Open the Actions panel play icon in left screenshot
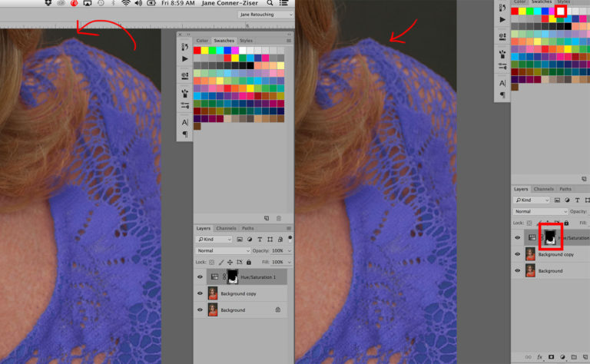This screenshot has width=590, height=364. click(184, 58)
